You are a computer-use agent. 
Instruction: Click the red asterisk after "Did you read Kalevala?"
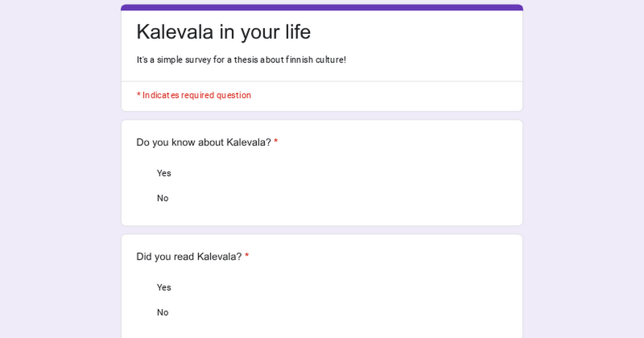247,256
